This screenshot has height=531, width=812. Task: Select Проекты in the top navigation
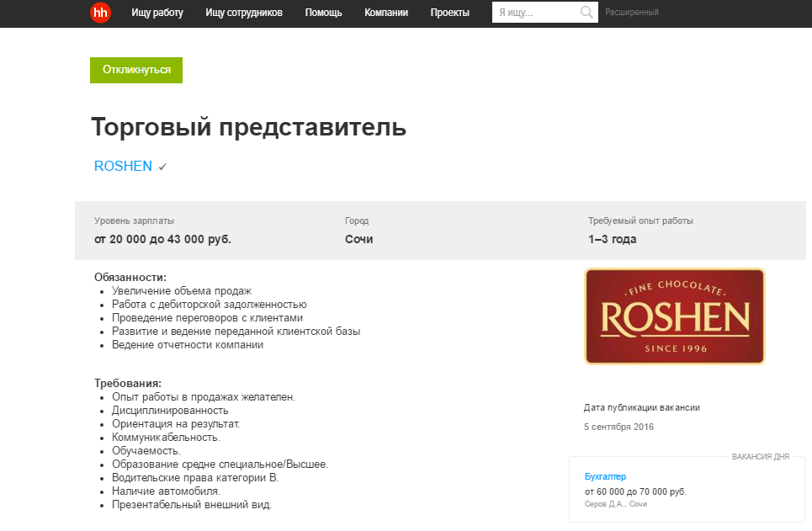[449, 13]
